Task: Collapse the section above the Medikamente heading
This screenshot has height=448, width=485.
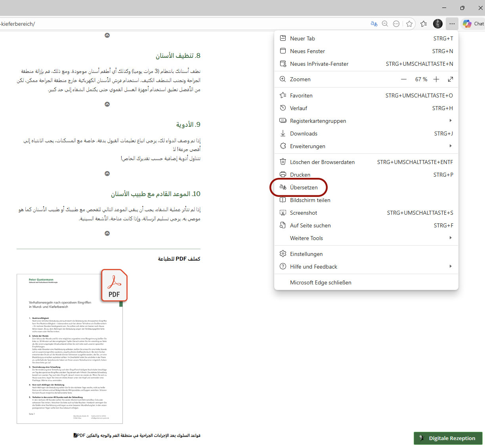Action: [x=107, y=104]
